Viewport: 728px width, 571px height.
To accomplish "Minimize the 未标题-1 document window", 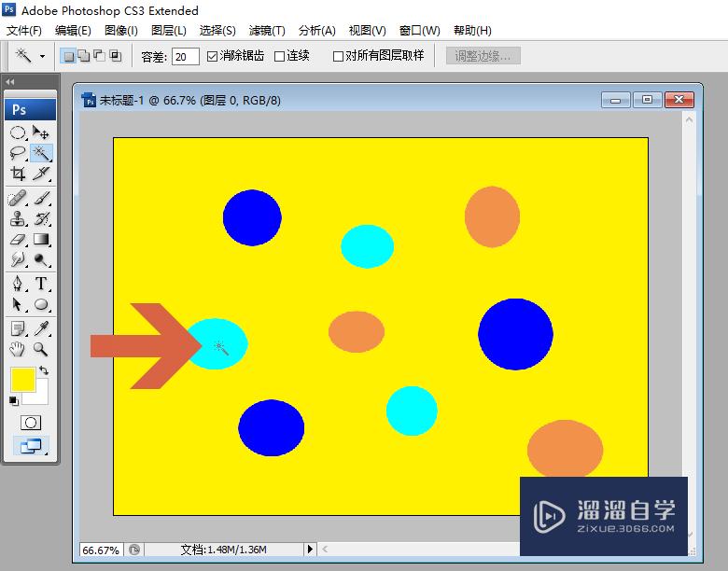I will (616, 99).
